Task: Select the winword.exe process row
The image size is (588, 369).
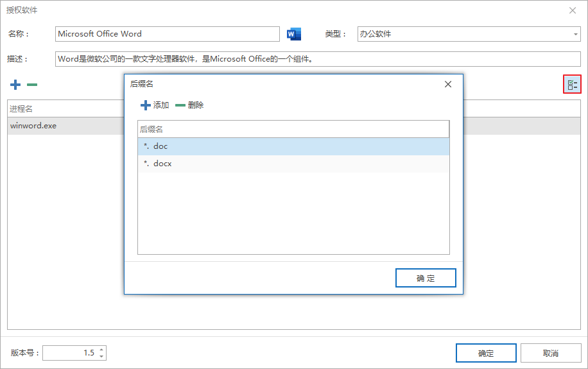Action: coord(65,126)
